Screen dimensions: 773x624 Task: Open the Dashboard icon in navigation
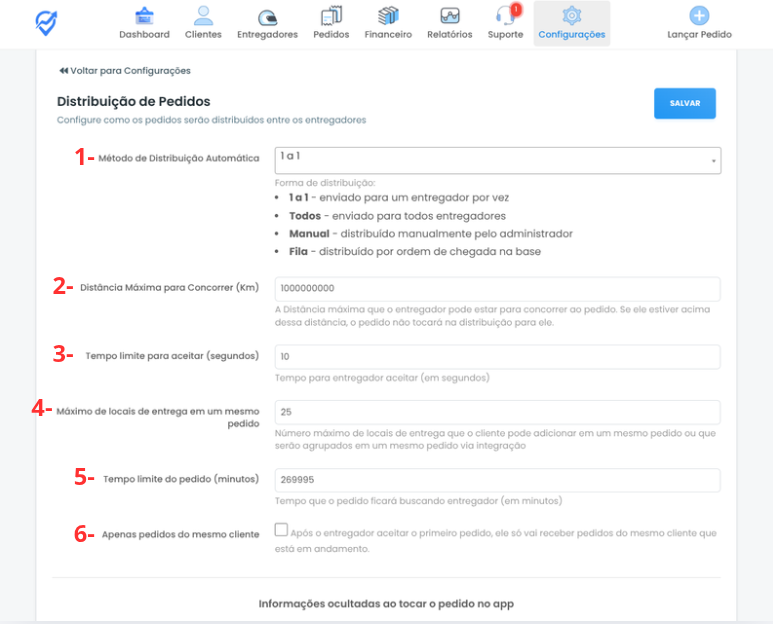coord(144,16)
